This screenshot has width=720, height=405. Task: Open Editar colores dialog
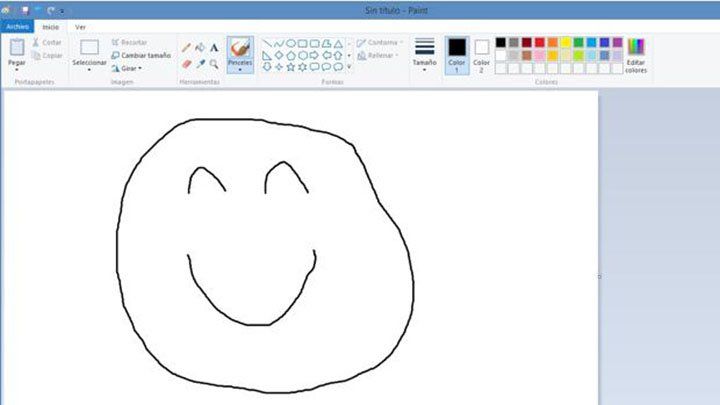tap(635, 48)
